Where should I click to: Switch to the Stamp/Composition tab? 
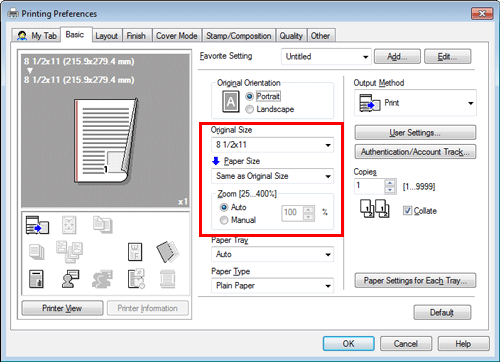tap(239, 36)
